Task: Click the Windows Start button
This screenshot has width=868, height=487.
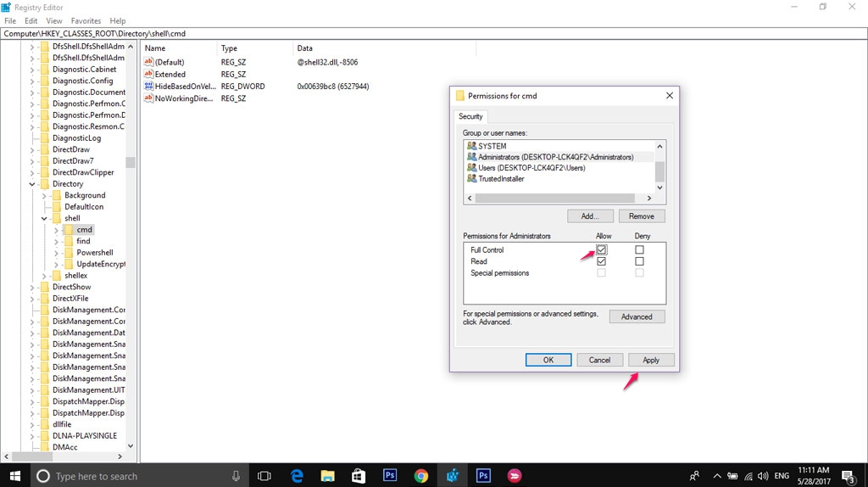Action: click(14, 476)
